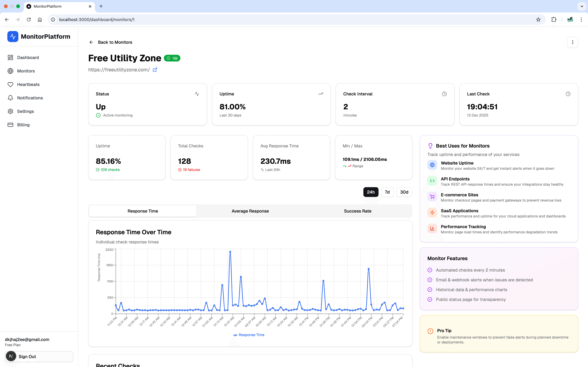Screen dimensions: 588x367
Task: Switch to the Success Rate tab
Action: click(357, 211)
